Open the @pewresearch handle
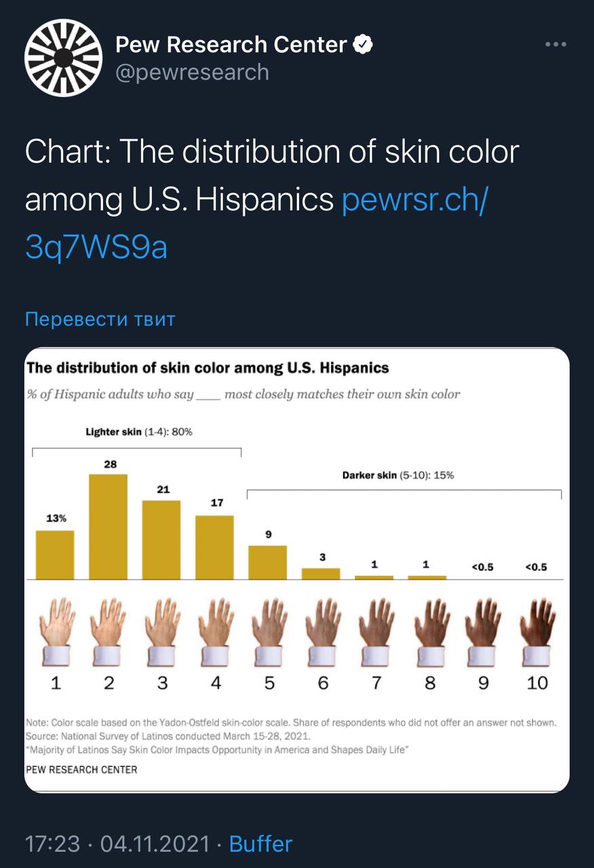 (x=192, y=72)
